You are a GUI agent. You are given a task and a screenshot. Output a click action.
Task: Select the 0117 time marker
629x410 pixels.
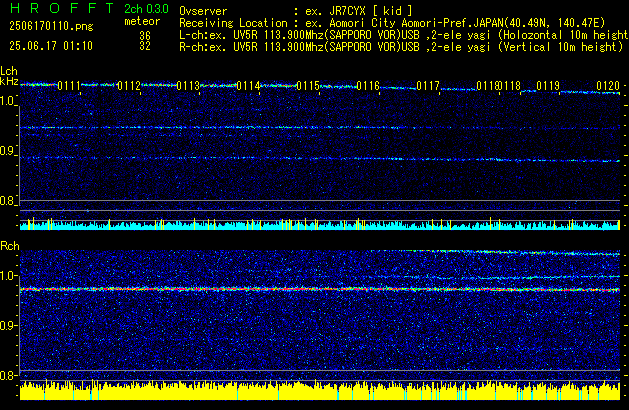pyautogui.click(x=428, y=86)
